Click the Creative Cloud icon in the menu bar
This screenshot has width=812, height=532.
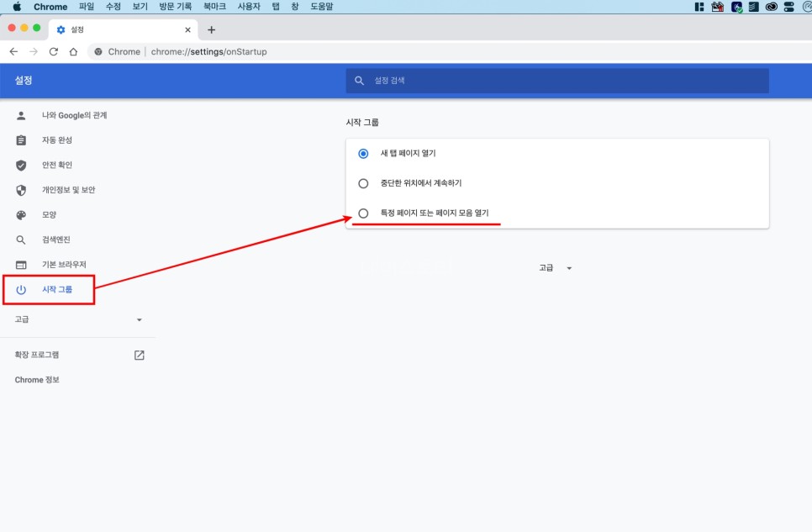coord(771,6)
